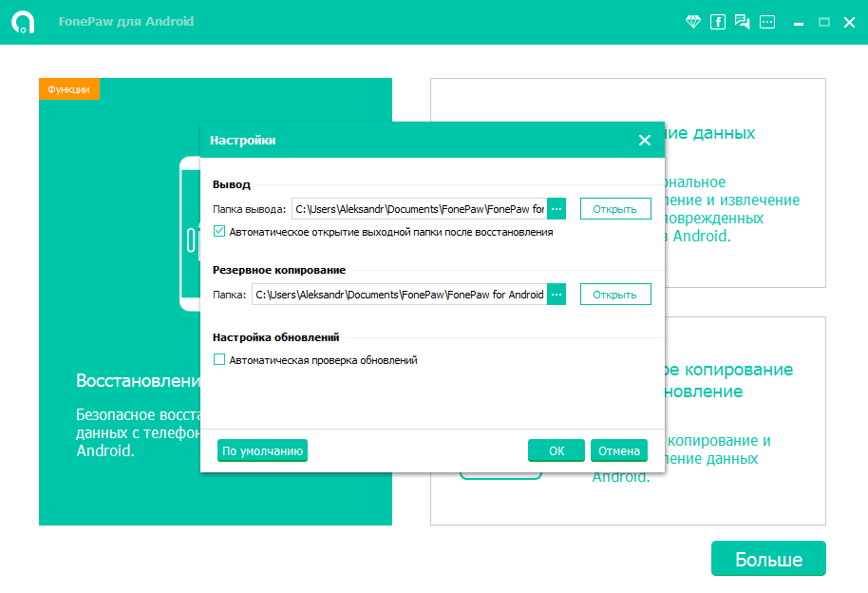Click the output folder path field
This screenshot has width=868, height=593.
[x=419, y=209]
